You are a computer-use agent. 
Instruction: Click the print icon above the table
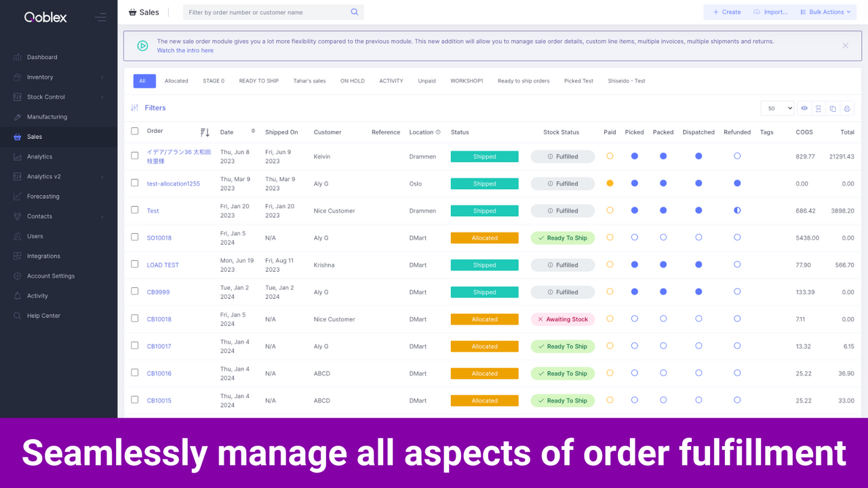(846, 108)
